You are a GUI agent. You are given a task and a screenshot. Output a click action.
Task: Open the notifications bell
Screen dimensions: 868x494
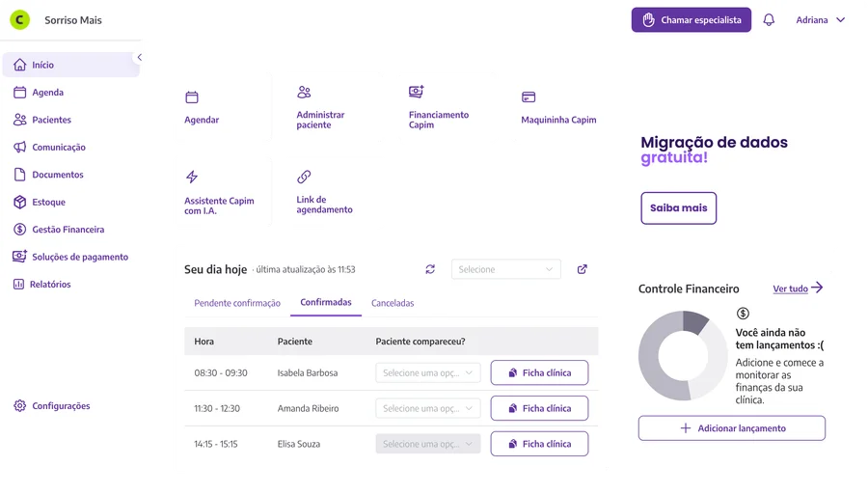[769, 20]
